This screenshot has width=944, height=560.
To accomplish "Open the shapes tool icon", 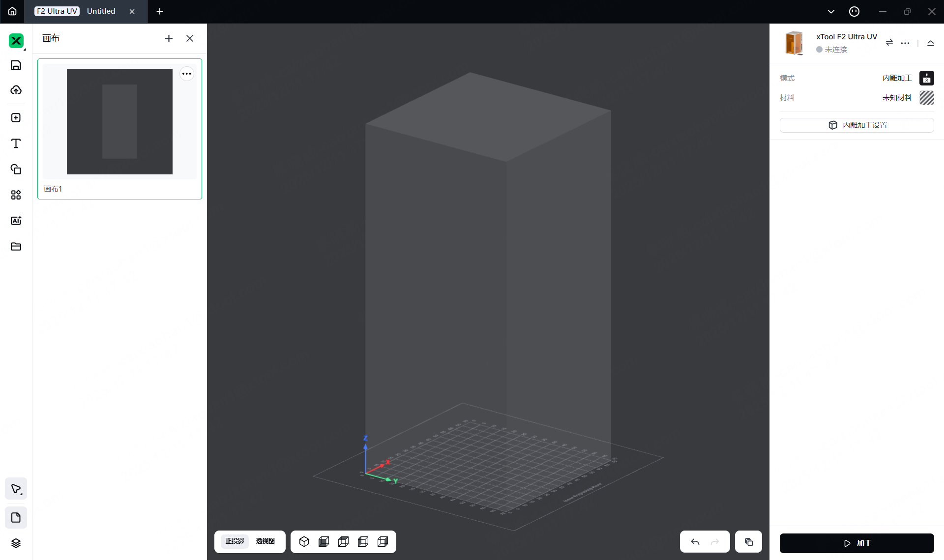I will [16, 169].
